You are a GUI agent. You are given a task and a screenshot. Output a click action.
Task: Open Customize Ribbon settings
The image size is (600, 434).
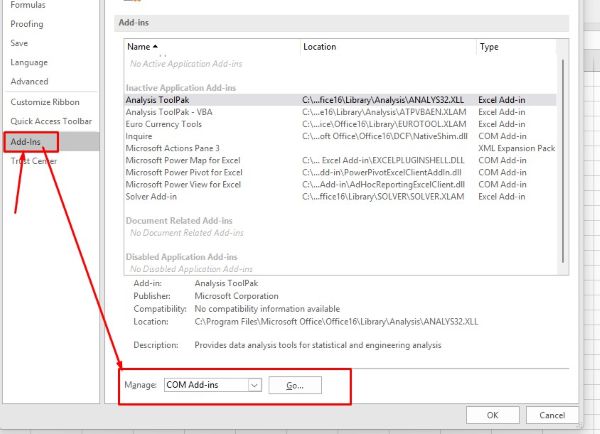45,102
